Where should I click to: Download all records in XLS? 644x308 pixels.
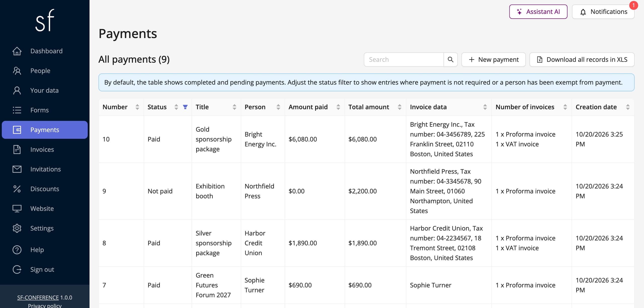click(x=582, y=59)
